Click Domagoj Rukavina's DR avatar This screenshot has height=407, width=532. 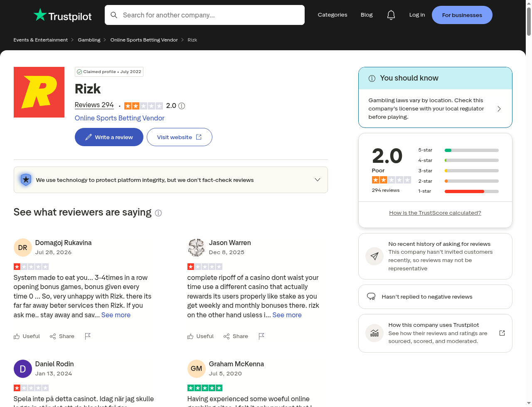point(23,248)
